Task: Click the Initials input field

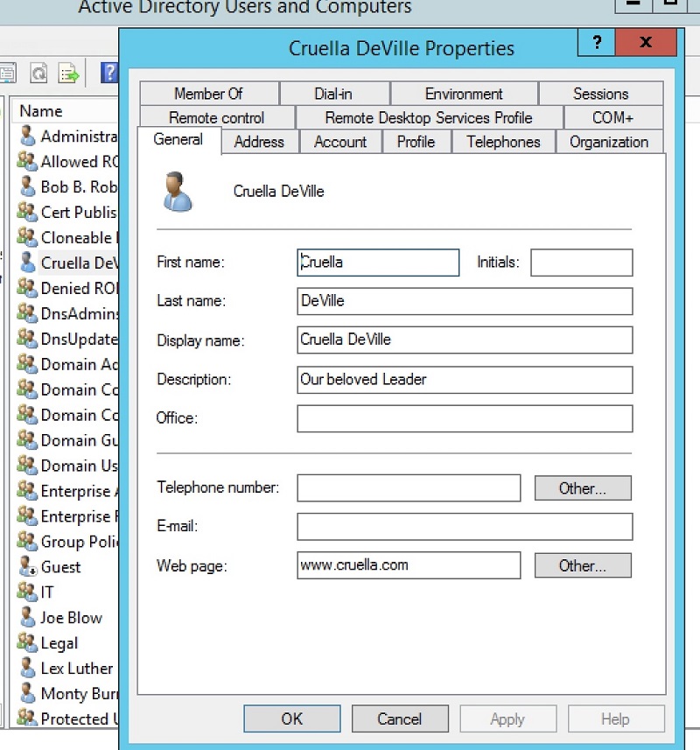Action: [581, 263]
